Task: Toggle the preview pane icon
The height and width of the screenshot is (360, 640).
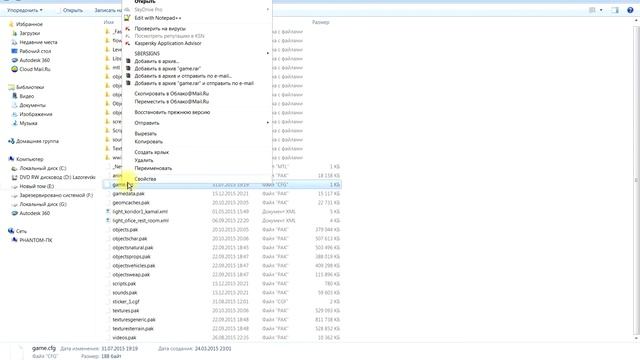Action: tap(615, 10)
